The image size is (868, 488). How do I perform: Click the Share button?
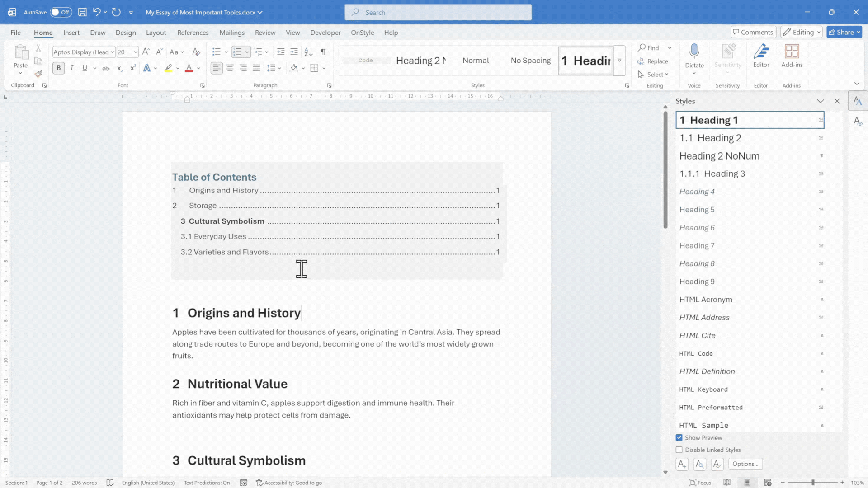[844, 32]
